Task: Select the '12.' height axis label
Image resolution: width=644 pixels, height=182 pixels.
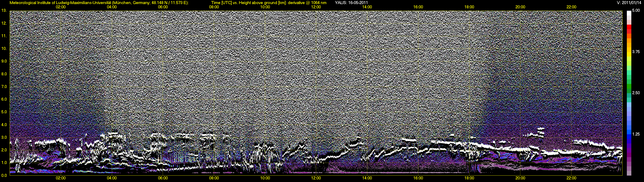Action: pyautogui.click(x=4, y=23)
